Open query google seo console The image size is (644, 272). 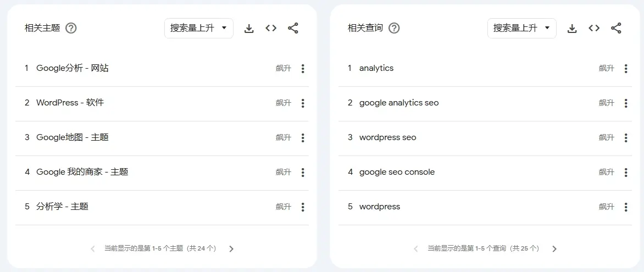pyautogui.click(x=397, y=172)
